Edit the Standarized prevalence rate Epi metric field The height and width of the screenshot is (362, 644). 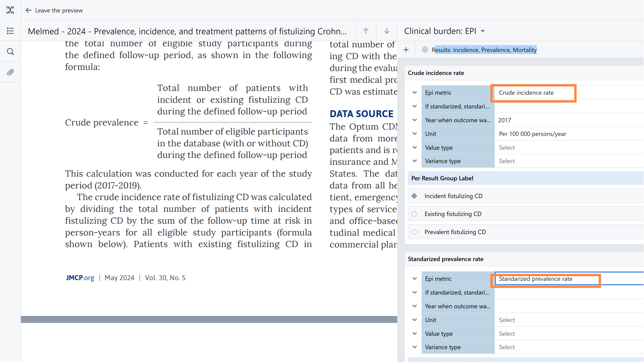[x=569, y=279]
